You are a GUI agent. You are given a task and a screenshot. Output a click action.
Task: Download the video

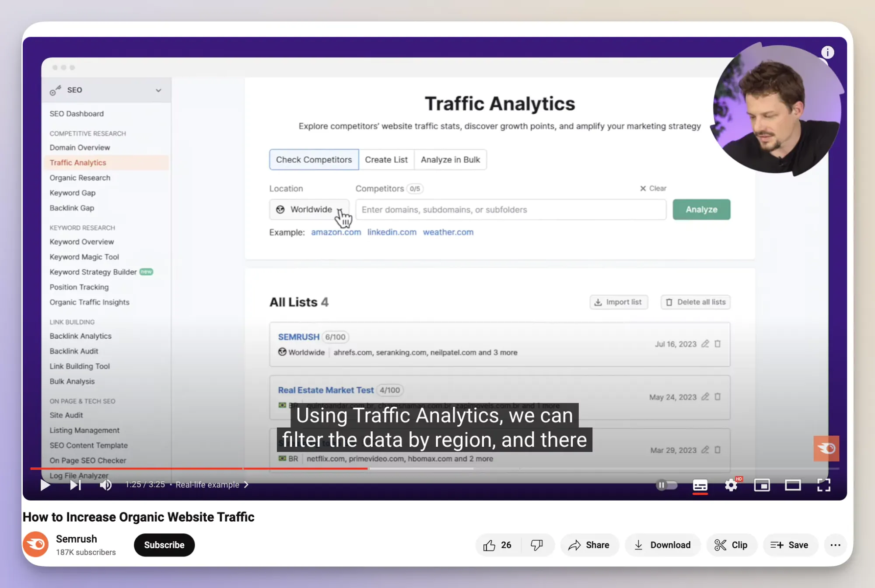[662, 545]
